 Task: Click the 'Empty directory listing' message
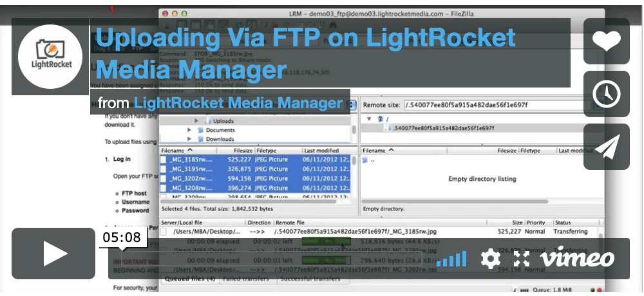(x=482, y=179)
